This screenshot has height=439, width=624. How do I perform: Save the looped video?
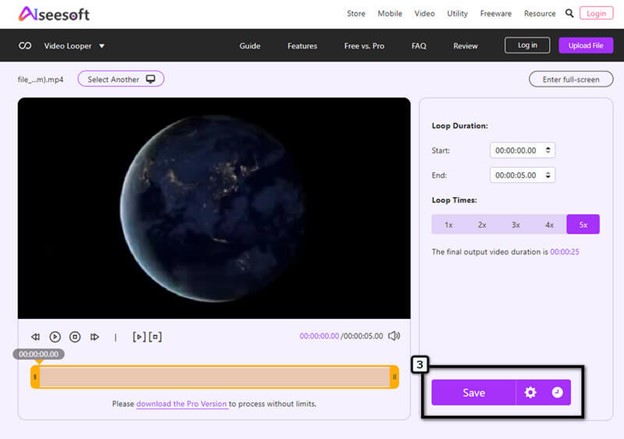click(474, 393)
